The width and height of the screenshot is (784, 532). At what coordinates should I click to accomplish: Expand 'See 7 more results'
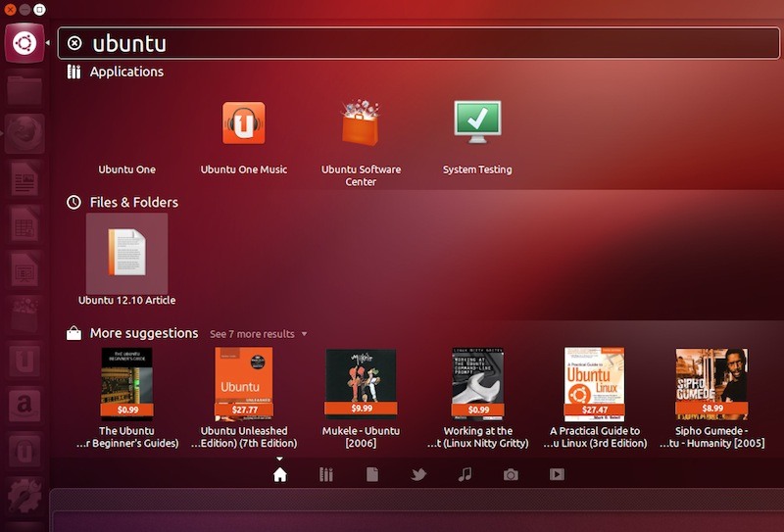tap(258, 334)
